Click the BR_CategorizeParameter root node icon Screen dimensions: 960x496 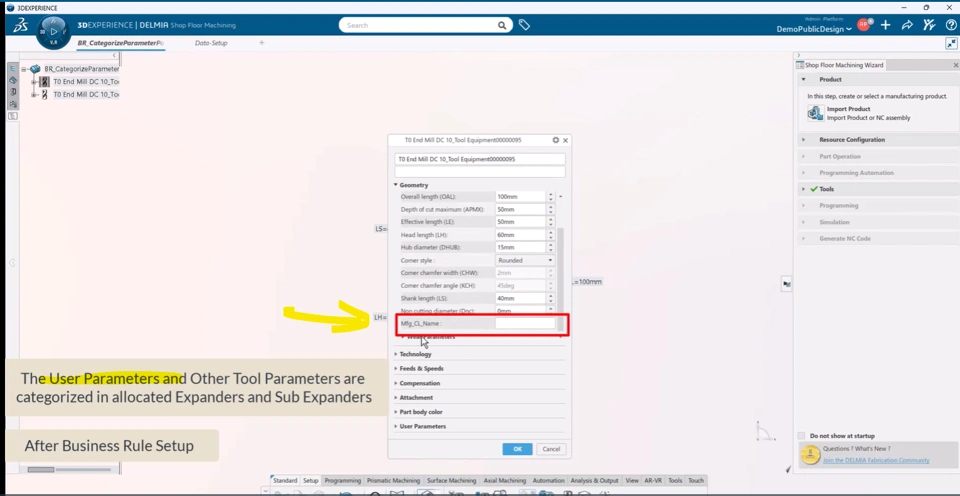(x=35, y=69)
